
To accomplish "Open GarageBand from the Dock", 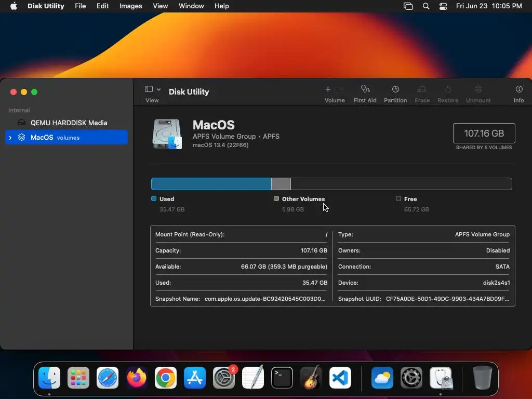I will [311, 378].
